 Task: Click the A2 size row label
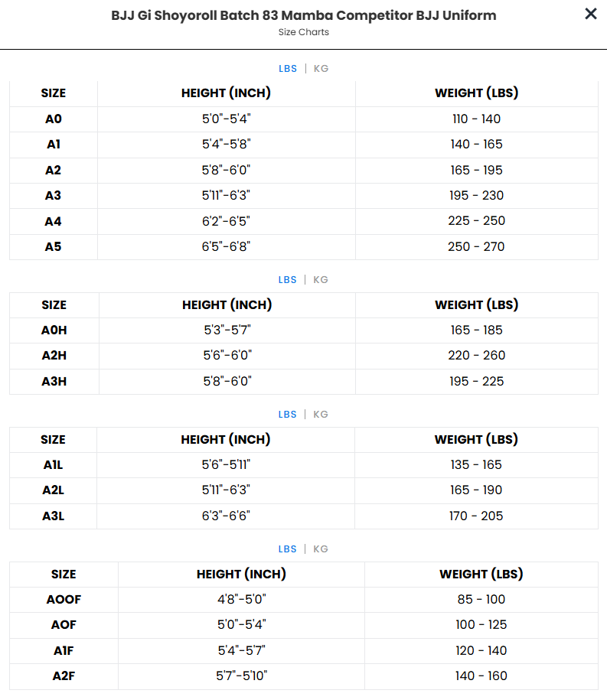click(x=54, y=170)
